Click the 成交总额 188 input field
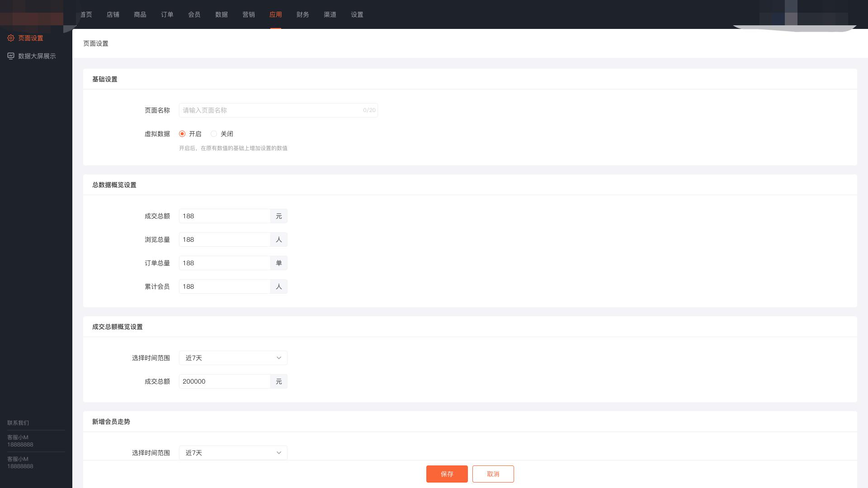The width and height of the screenshot is (868, 488). point(225,216)
